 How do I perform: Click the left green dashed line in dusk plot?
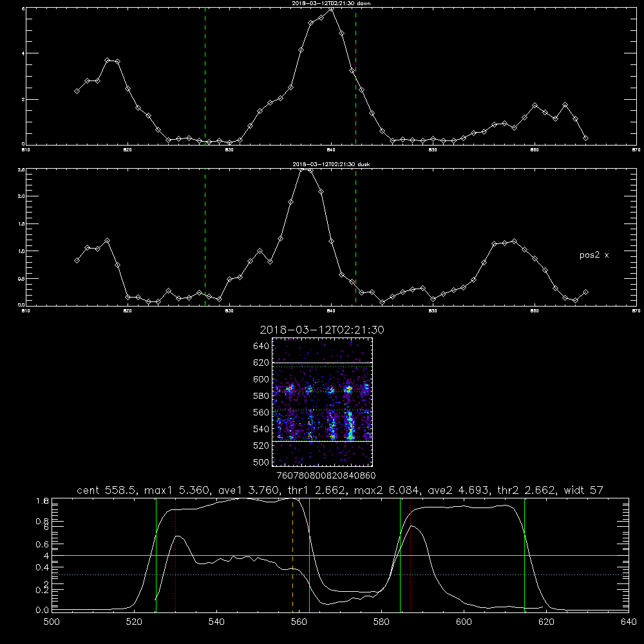205,237
